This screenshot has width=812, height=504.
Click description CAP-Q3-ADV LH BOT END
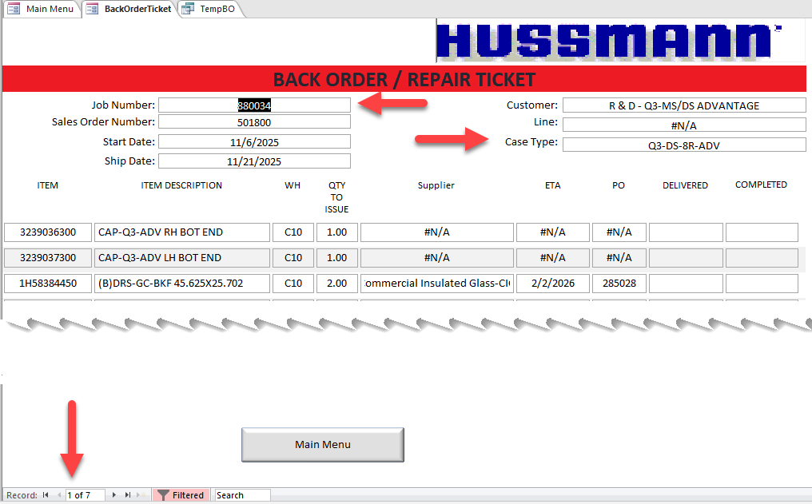181,258
